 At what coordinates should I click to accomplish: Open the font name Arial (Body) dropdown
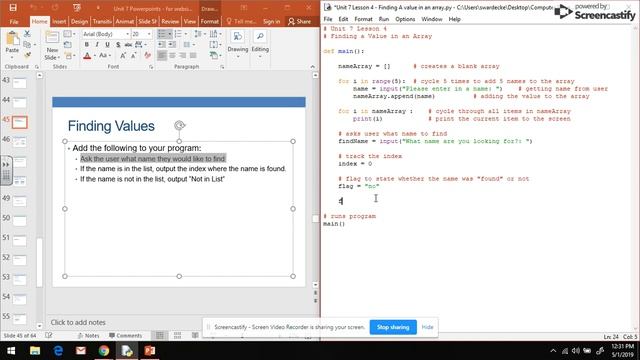coord(127,34)
